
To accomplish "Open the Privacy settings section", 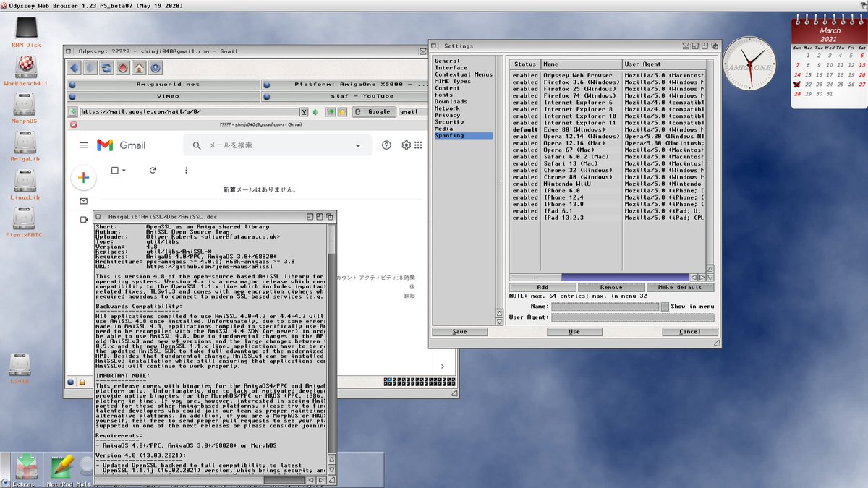I will (447, 115).
